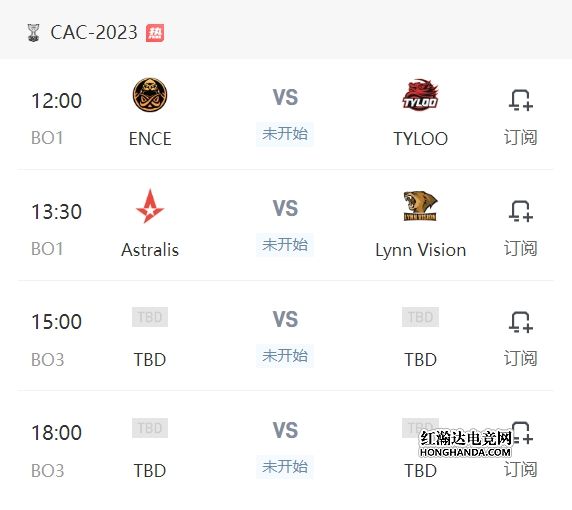Open the Lynn Vision team logo
Image resolution: width=572 pixels, height=510 pixels.
pos(420,206)
